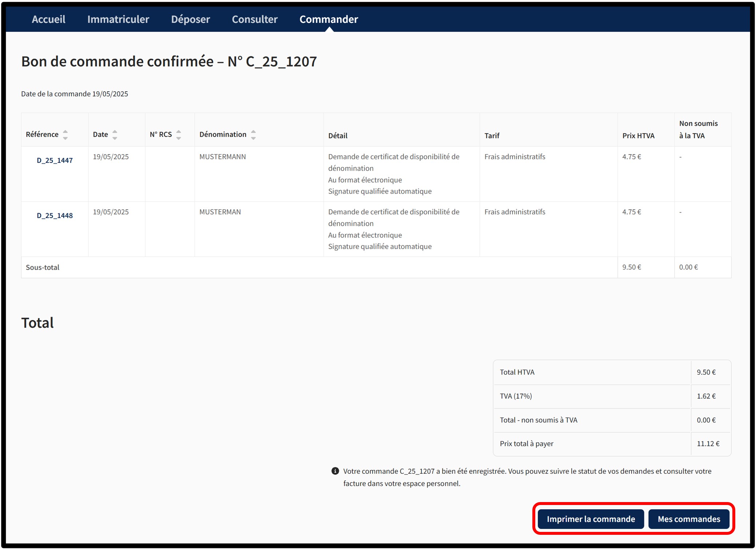Sort table by Référence column arrows
The height and width of the screenshot is (549, 756).
point(65,135)
